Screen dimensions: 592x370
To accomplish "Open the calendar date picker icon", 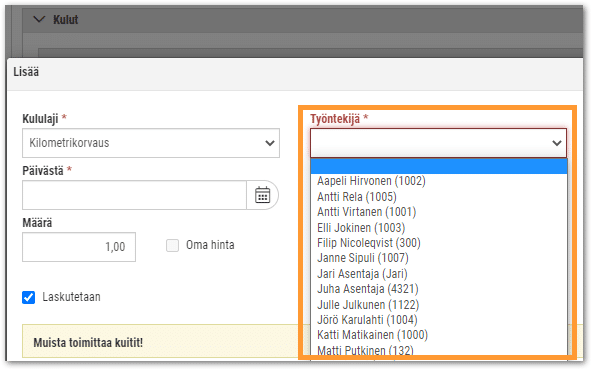I will [262, 195].
